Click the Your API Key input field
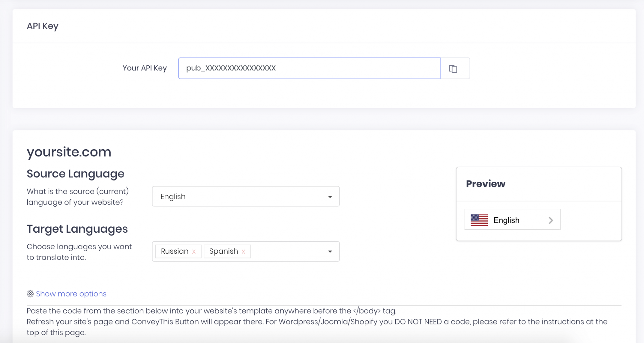The height and width of the screenshot is (343, 644). point(309,68)
